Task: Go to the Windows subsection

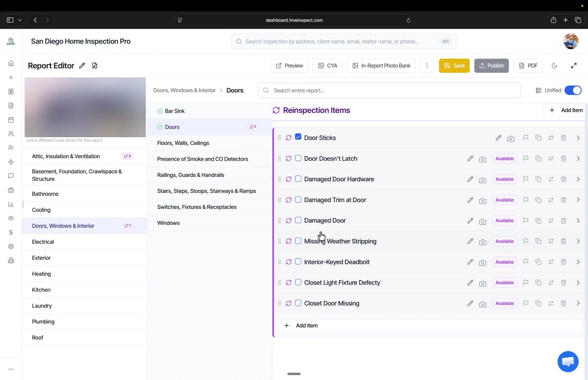Action: click(x=209, y=223)
